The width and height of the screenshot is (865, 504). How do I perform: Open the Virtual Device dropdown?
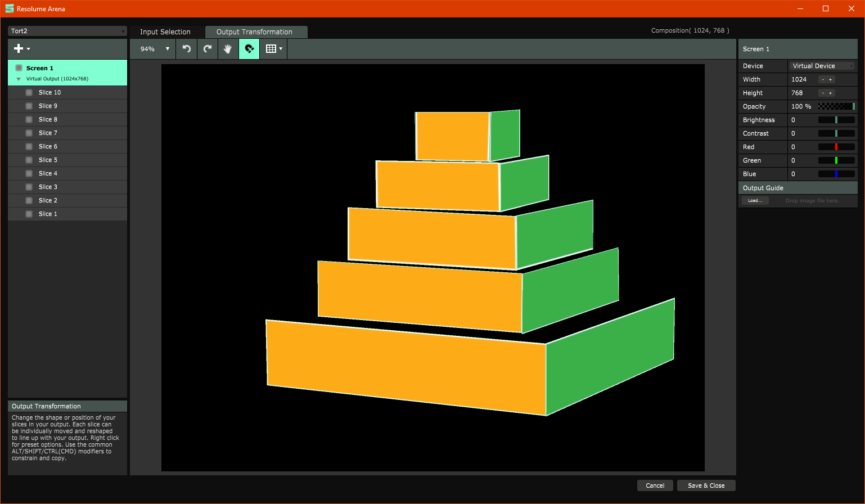pos(822,66)
